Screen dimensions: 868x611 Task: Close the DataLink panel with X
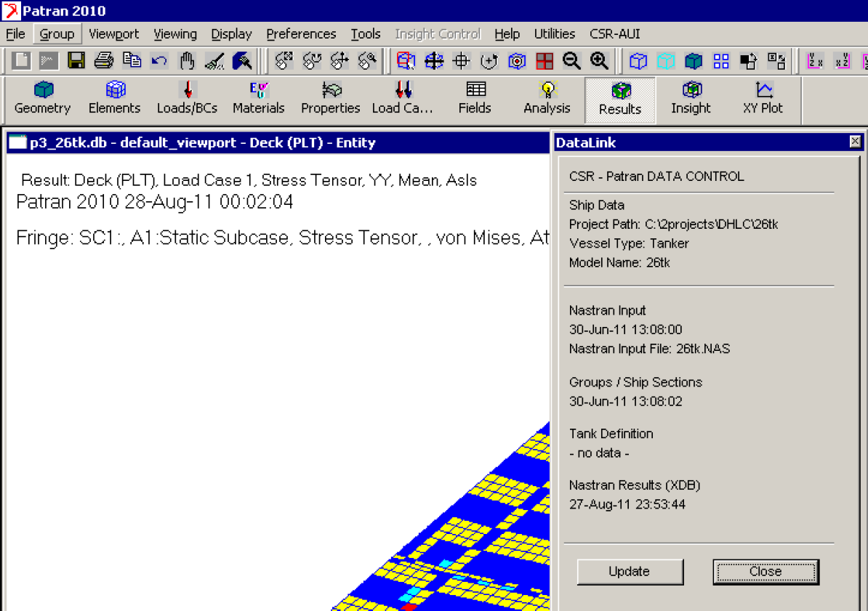coord(855,142)
